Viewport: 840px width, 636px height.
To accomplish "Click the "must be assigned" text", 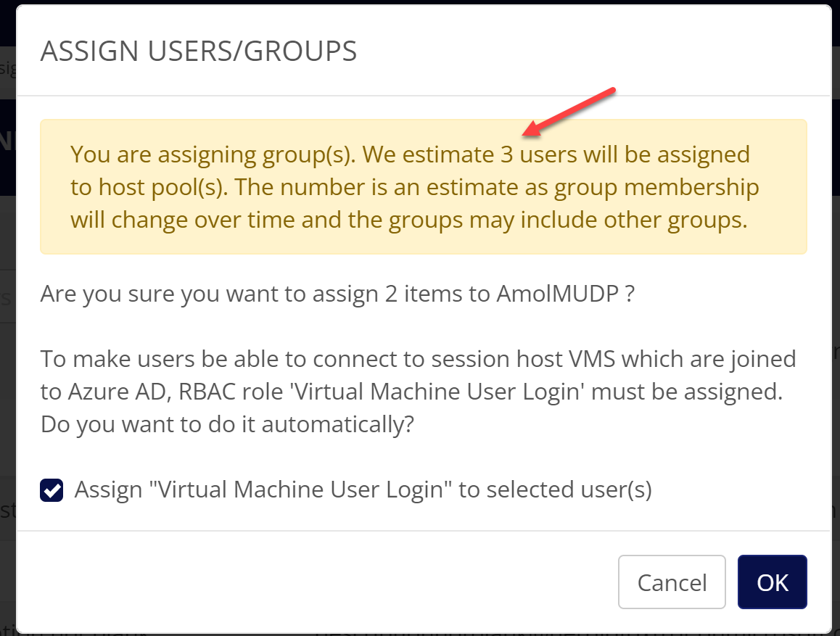I will (701, 392).
